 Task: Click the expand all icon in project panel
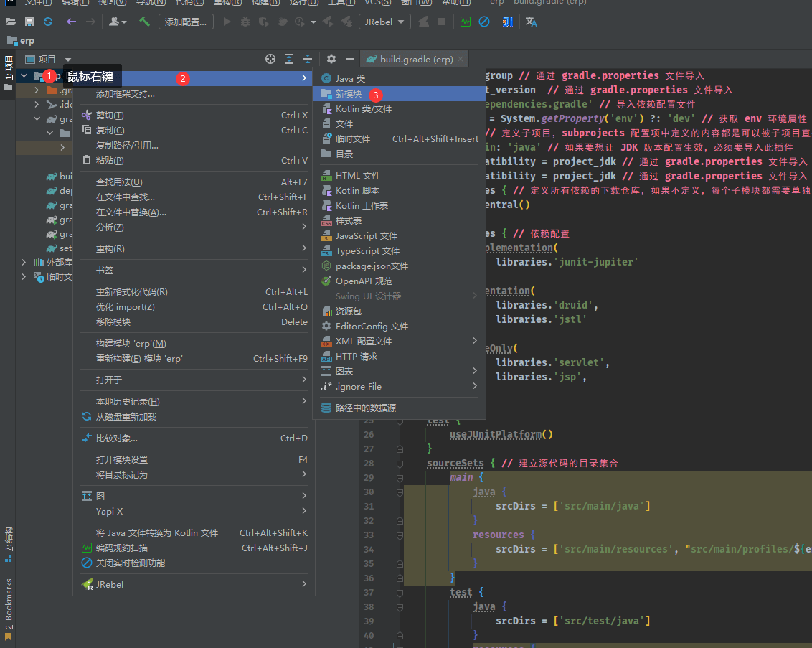pyautogui.click(x=289, y=59)
